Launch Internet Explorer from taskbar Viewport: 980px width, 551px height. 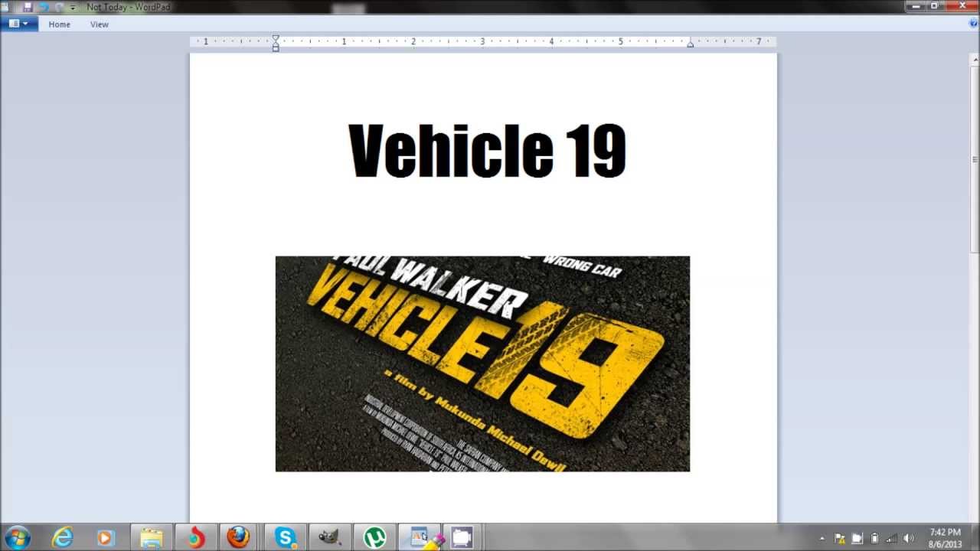coord(62,537)
